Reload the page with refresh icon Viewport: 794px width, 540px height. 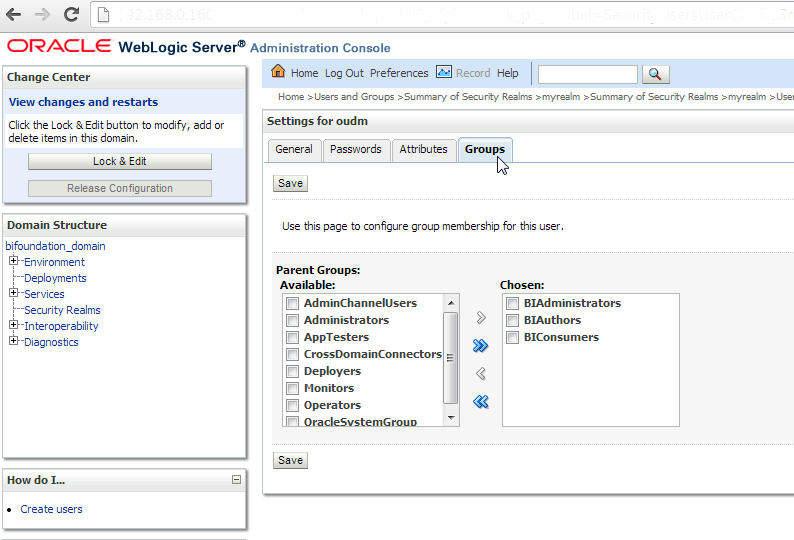click(71, 14)
